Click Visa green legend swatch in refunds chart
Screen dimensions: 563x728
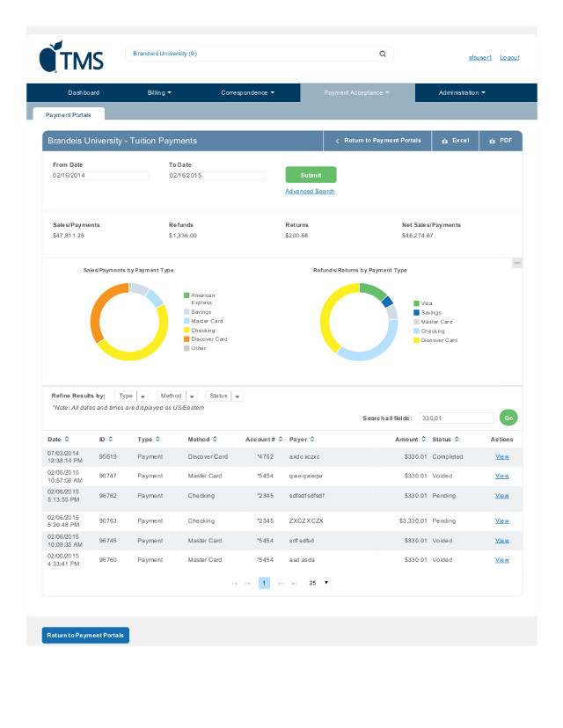click(417, 303)
